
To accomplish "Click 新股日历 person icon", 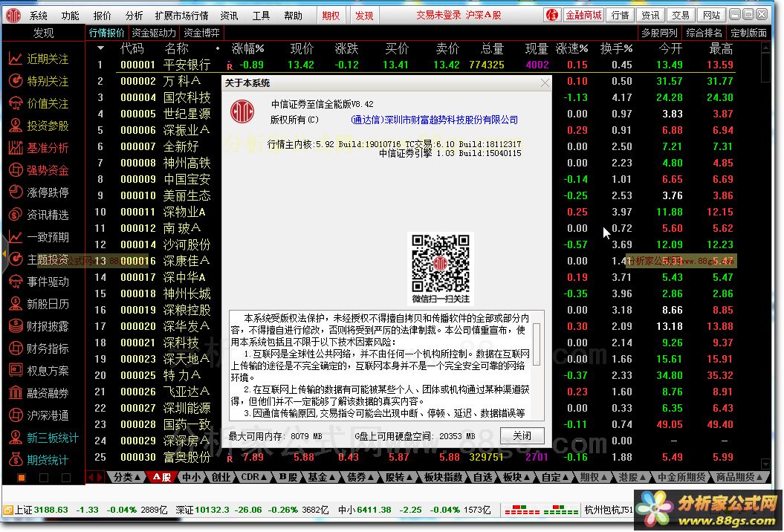I will (x=15, y=303).
